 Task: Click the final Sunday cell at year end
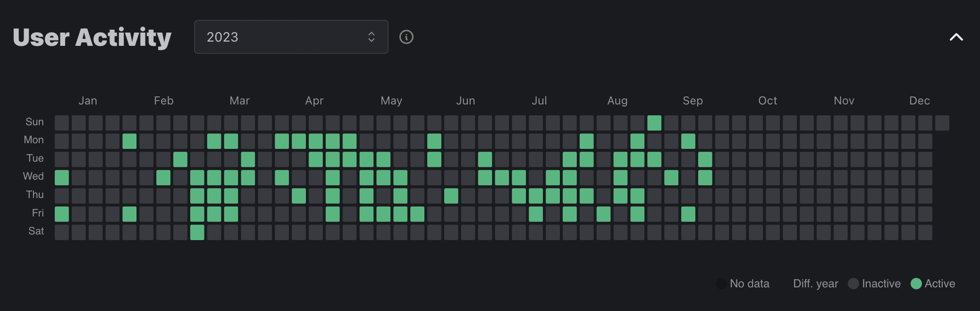tap(942, 123)
